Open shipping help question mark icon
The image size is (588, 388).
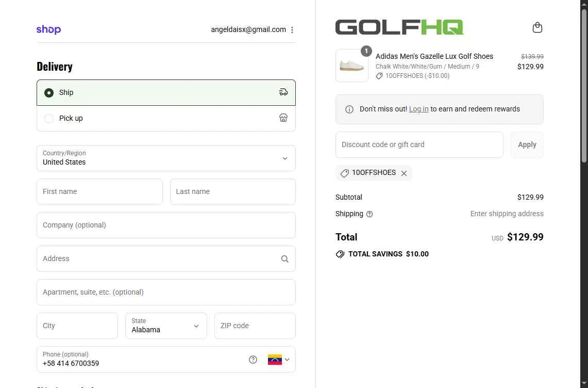point(369,214)
